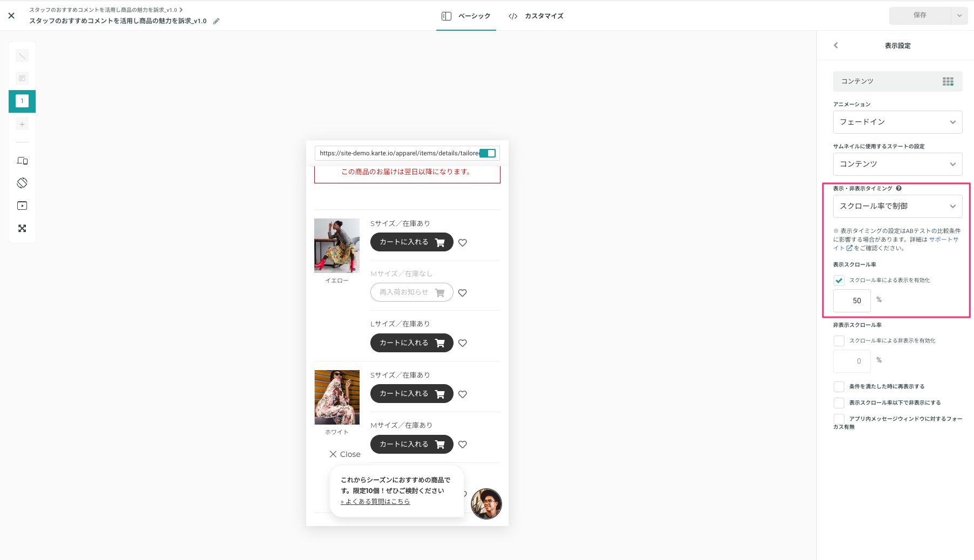Check 表示スクロール率以下で非表示にする
The height and width of the screenshot is (560, 974).
click(x=838, y=403)
